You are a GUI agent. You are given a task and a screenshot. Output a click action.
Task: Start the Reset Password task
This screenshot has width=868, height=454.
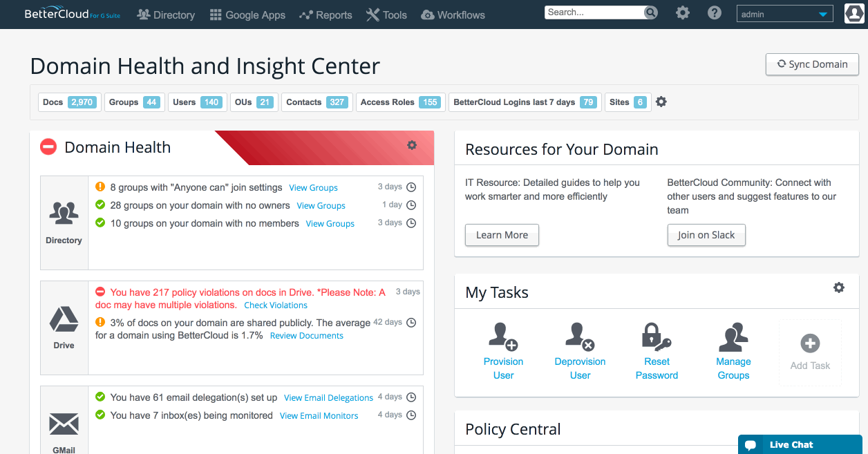pos(657,351)
